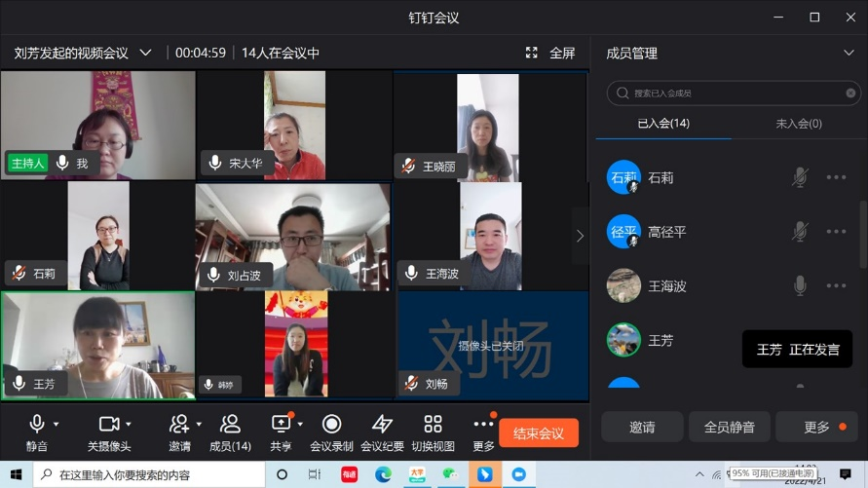Toggle my microphone with 静音
The height and width of the screenshot is (488, 868).
pos(37,432)
